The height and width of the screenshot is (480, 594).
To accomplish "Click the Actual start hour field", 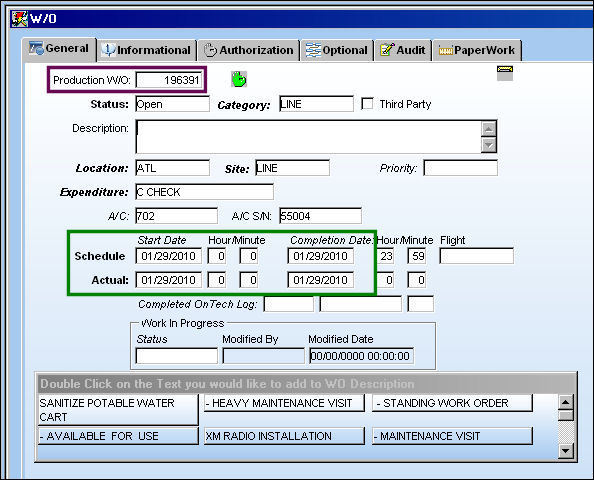I will [217, 280].
